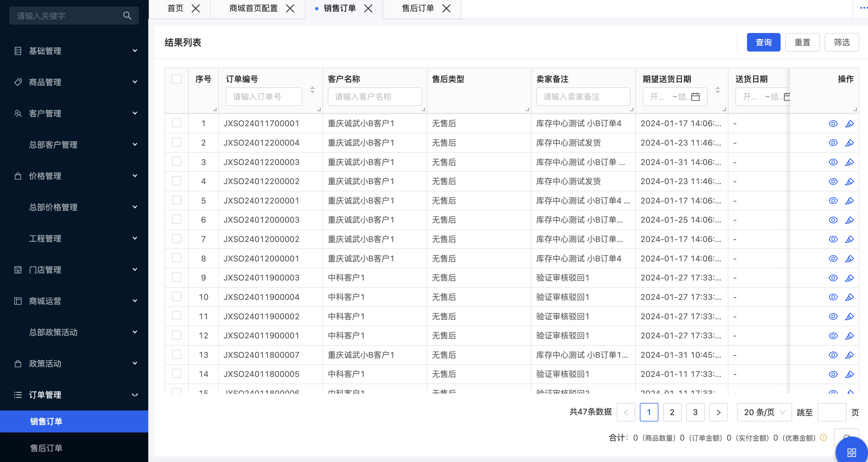Screen dimensions: 868x462
Task: View order JXSO24011800007 via eye icon
Action: (x=833, y=355)
